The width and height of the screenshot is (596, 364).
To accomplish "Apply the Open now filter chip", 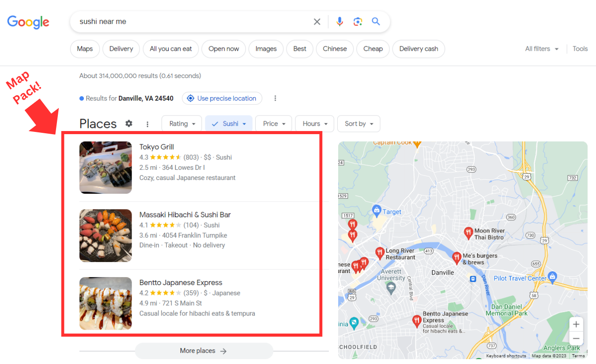I will [x=224, y=49].
